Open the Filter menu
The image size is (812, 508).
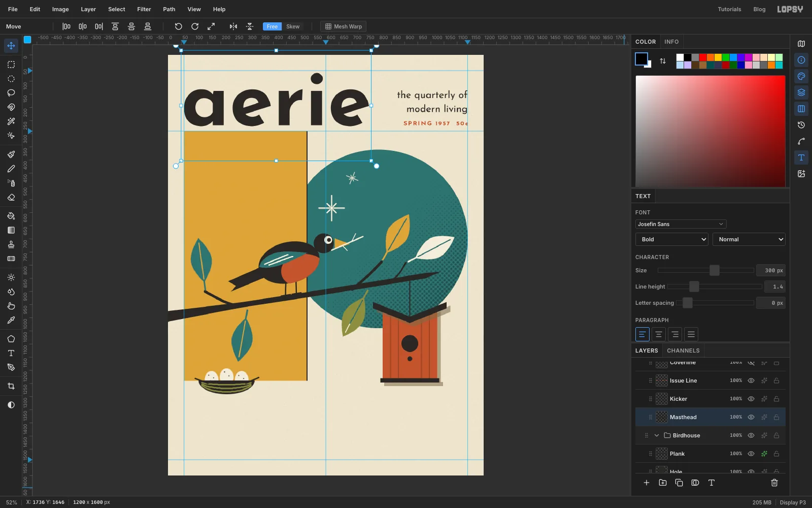pos(144,9)
